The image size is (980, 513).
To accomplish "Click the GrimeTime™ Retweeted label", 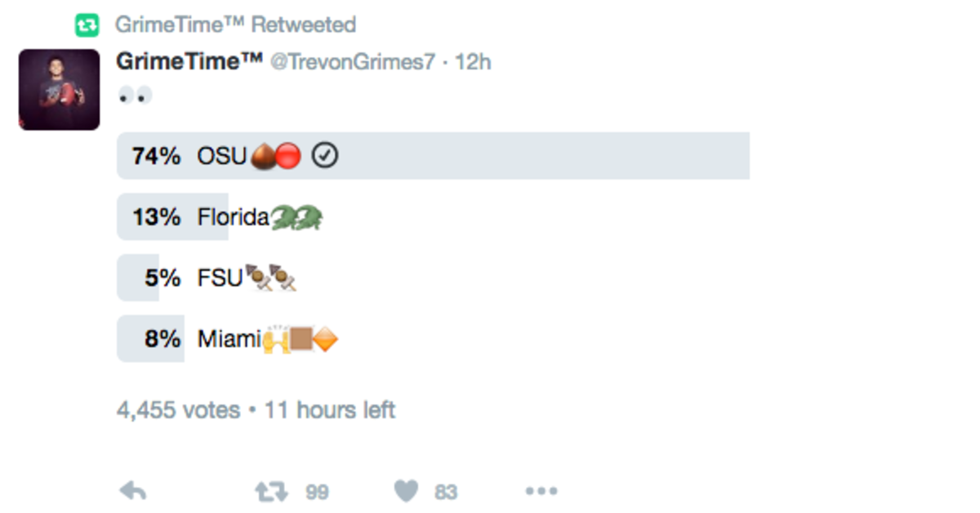I will click(235, 25).
